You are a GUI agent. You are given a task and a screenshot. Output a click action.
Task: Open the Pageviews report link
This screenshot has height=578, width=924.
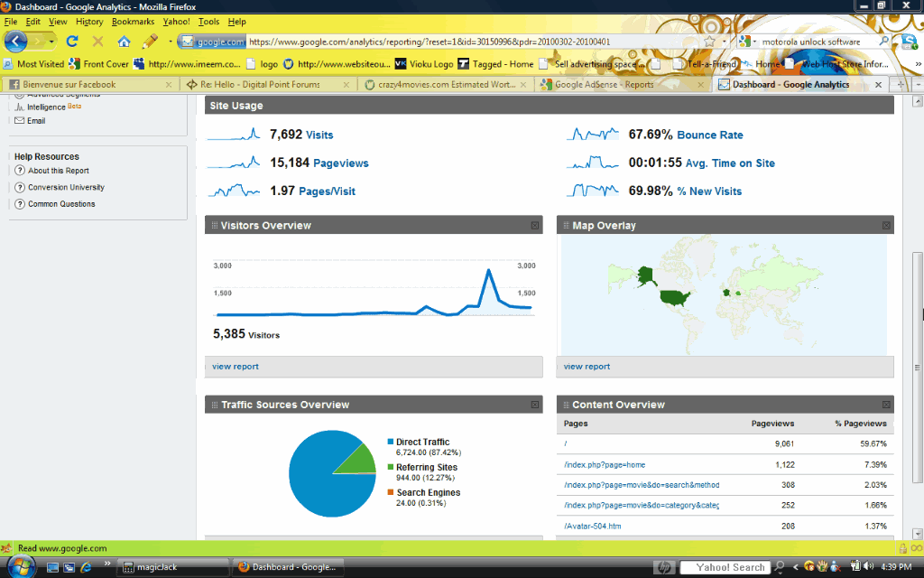point(340,163)
